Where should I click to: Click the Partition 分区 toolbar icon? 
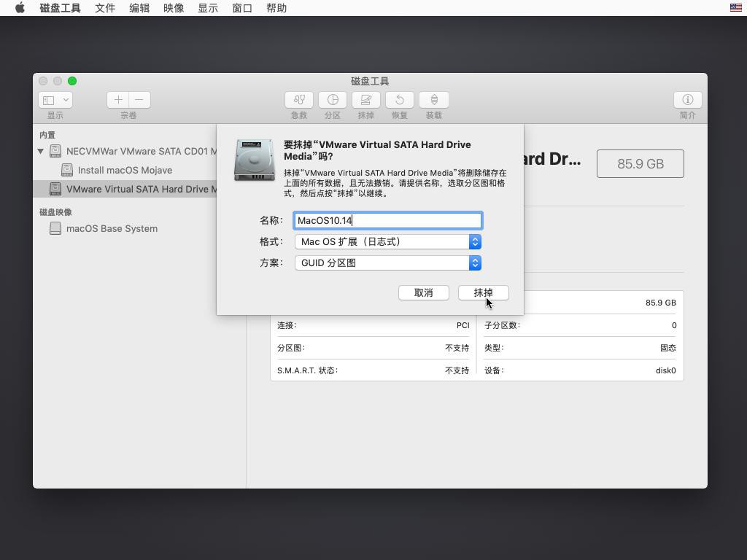coord(333,99)
